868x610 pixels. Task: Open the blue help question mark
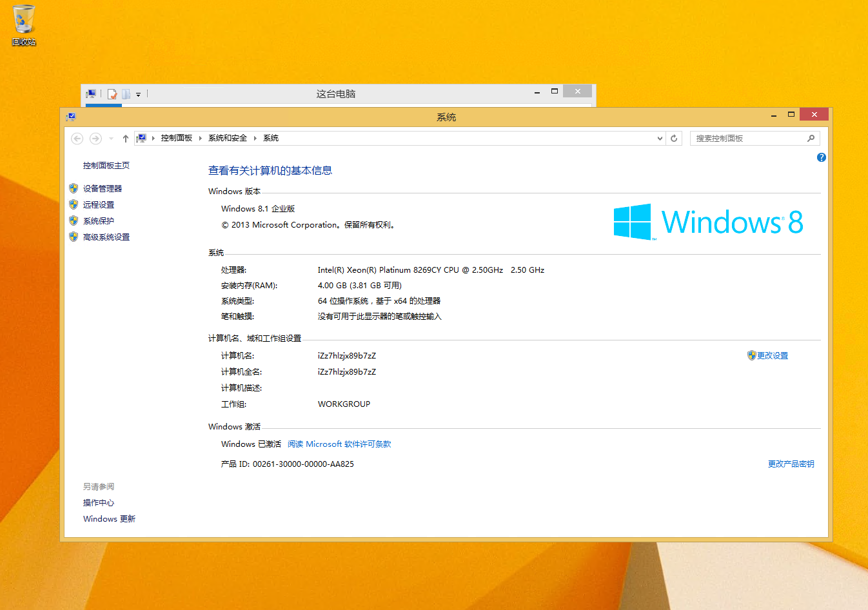pos(822,157)
